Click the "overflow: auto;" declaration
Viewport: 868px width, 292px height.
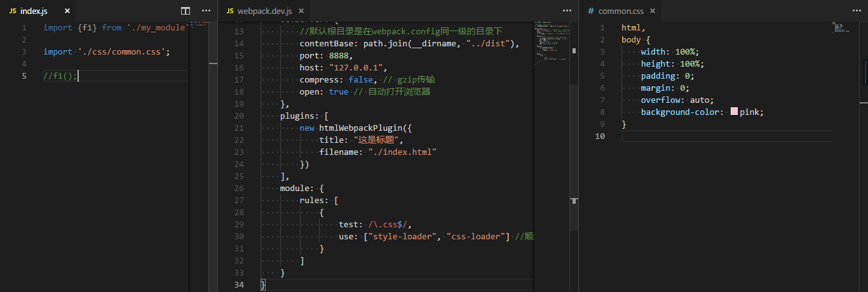click(x=677, y=100)
